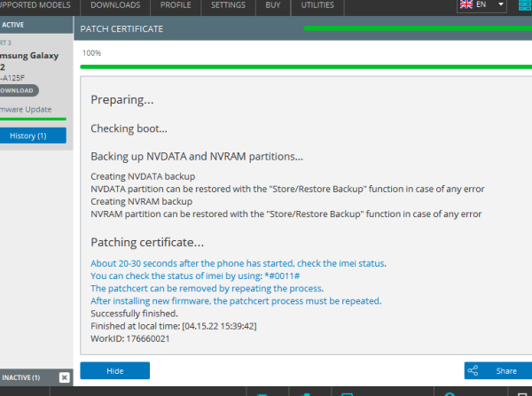The image size is (532, 396).
Task: Click the WorkID line in the log
Action: [x=130, y=338]
